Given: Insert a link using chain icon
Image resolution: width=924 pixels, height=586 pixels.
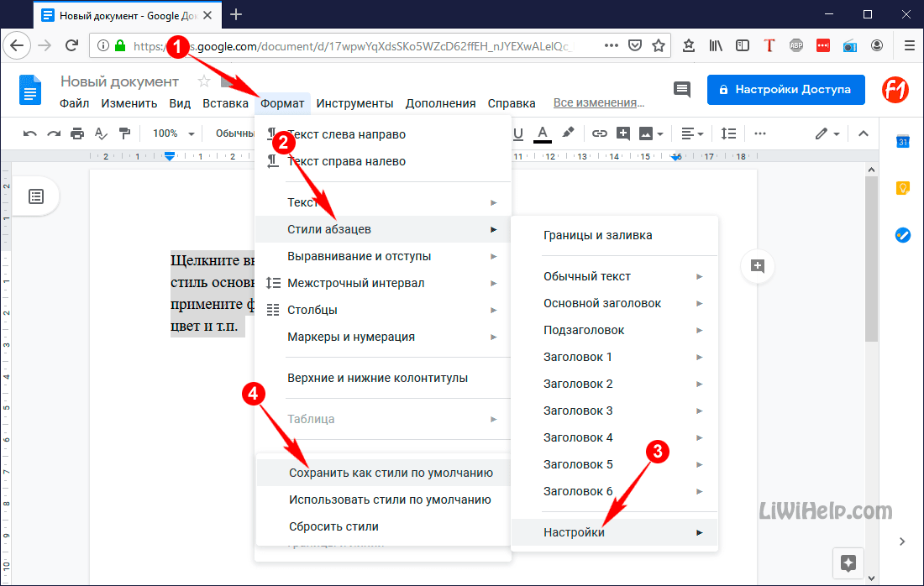Looking at the screenshot, I should 599,133.
